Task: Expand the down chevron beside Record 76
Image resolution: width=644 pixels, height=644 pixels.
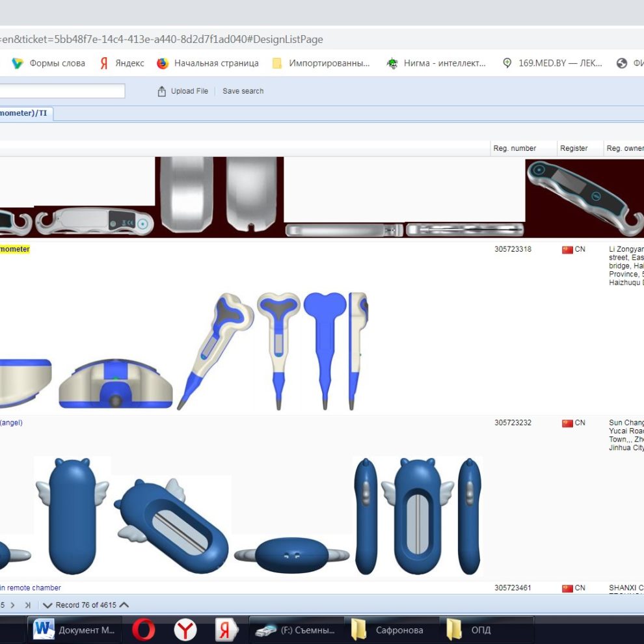Action: coord(47,605)
